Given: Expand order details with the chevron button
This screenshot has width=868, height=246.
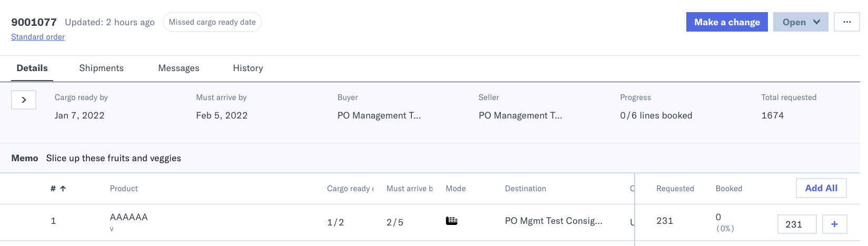Looking at the screenshot, I should [24, 100].
